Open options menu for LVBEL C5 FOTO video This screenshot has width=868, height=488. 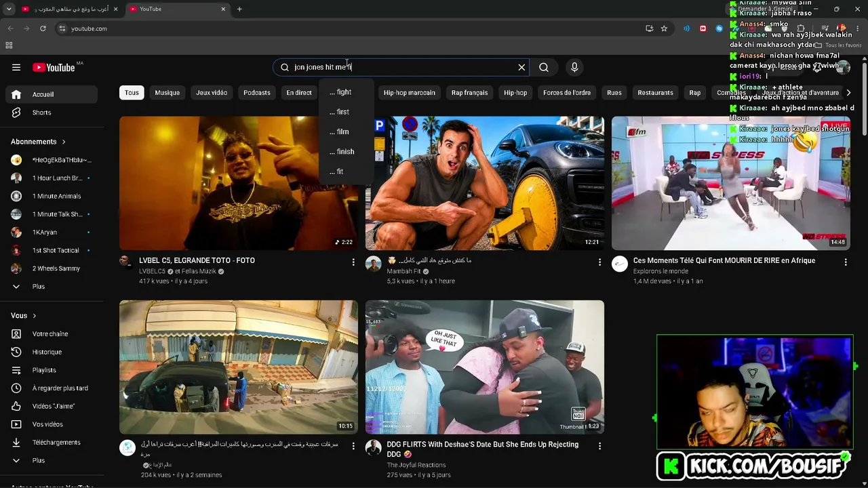353,262
